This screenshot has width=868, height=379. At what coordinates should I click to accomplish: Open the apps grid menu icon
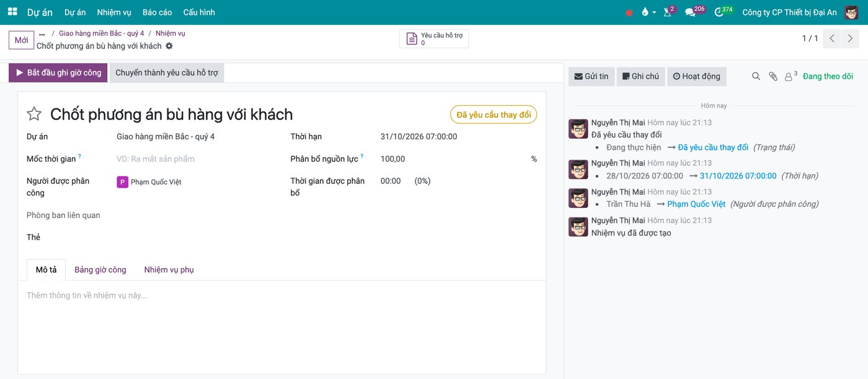(12, 12)
